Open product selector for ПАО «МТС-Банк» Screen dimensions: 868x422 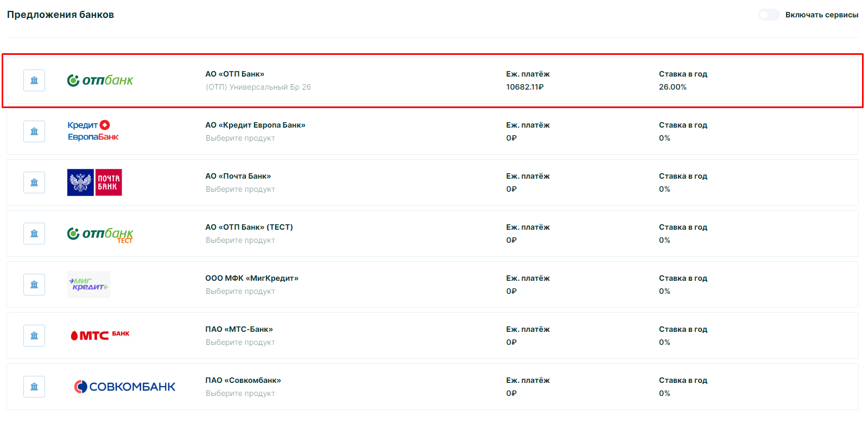(x=240, y=343)
